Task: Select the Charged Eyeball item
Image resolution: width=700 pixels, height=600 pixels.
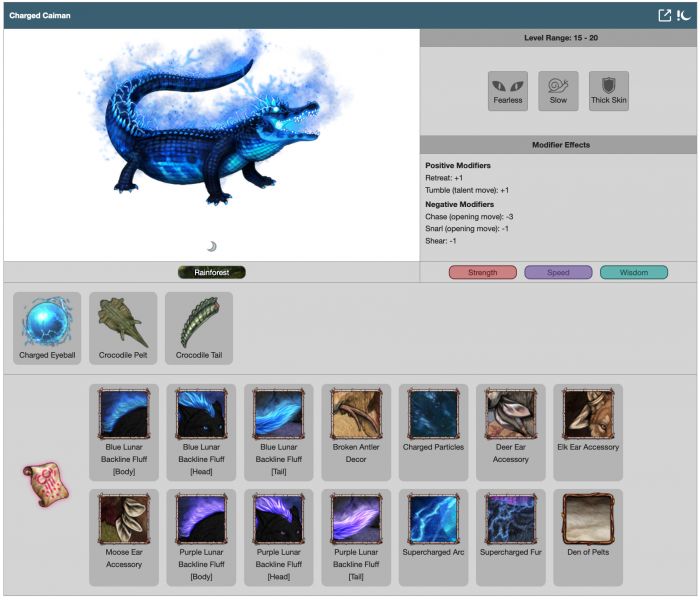Action: pos(47,322)
